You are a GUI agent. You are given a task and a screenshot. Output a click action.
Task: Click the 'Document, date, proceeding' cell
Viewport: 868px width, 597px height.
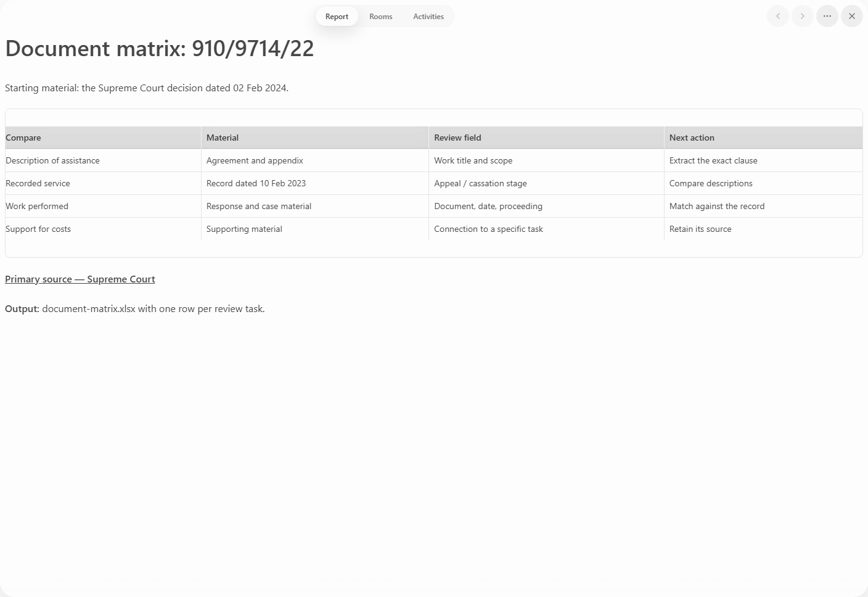(x=546, y=206)
